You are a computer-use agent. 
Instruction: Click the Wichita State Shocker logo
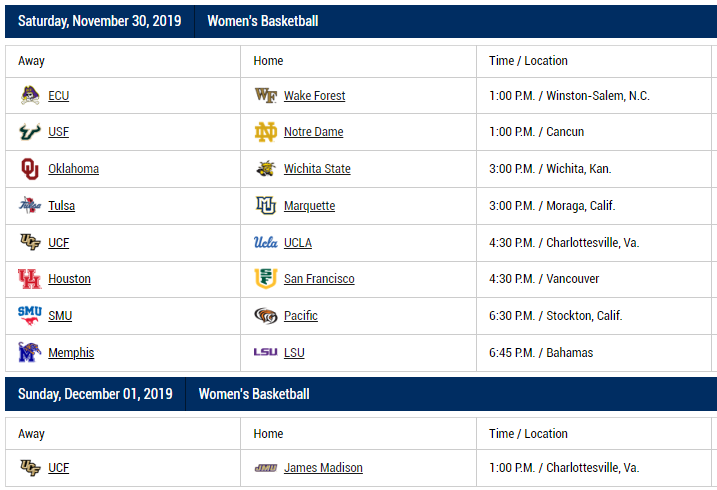pyautogui.click(x=266, y=169)
